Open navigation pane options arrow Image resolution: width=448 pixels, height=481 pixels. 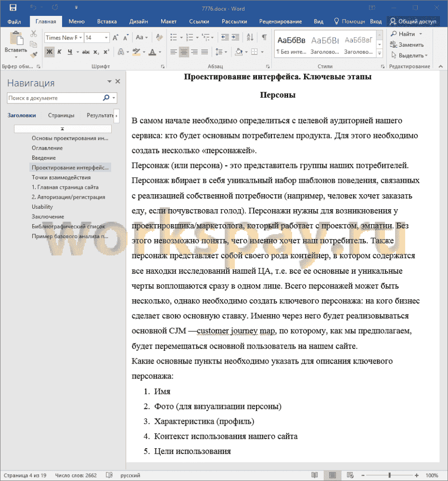click(109, 81)
